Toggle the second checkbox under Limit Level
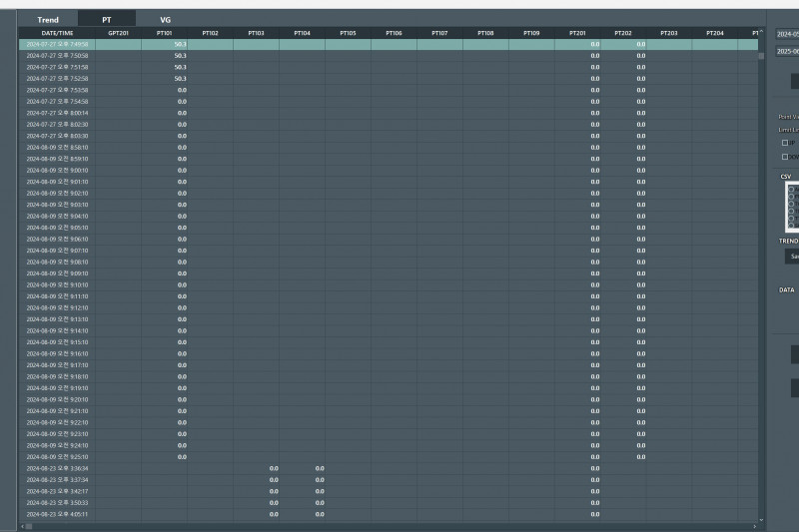Viewport: 799px width, 532px height. pos(785,156)
